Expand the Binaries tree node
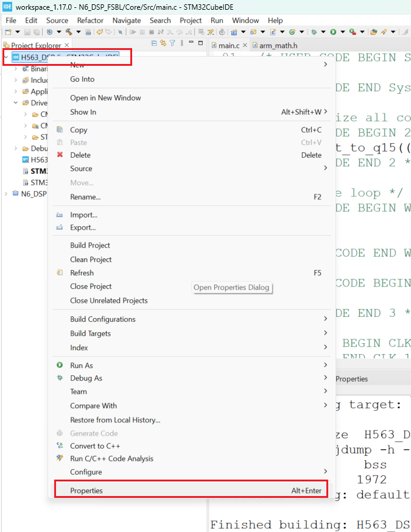Screen dimensions: 411x532 coord(16,69)
